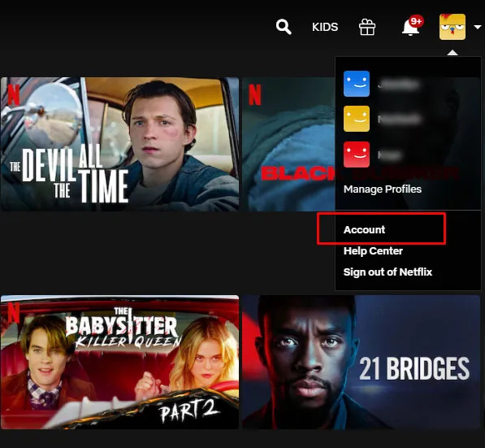This screenshot has width=485, height=448.
Task: Select Sign out of Netflix
Action: point(388,272)
